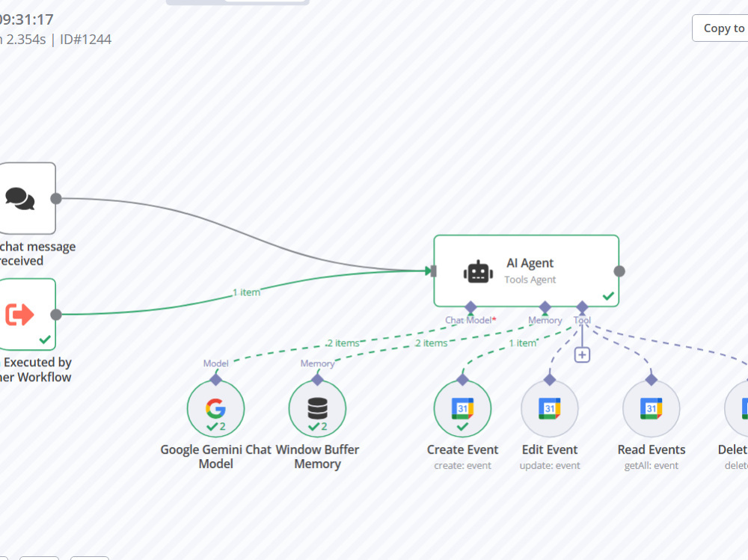Click the Window Buffer Memory run count badge
The height and width of the screenshot is (560, 748).
[x=318, y=426]
